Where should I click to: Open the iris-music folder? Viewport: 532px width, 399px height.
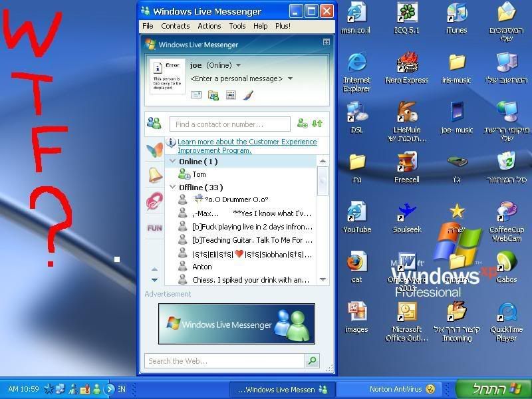point(457,68)
